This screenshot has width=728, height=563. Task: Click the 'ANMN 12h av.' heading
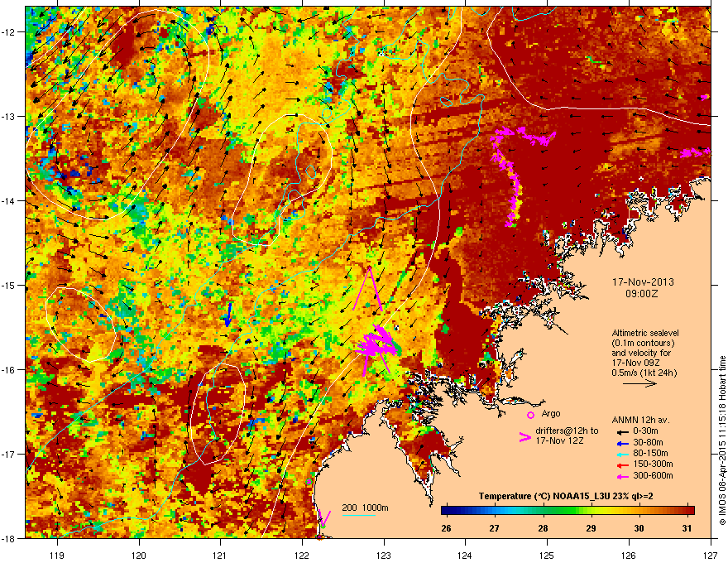click(640, 420)
